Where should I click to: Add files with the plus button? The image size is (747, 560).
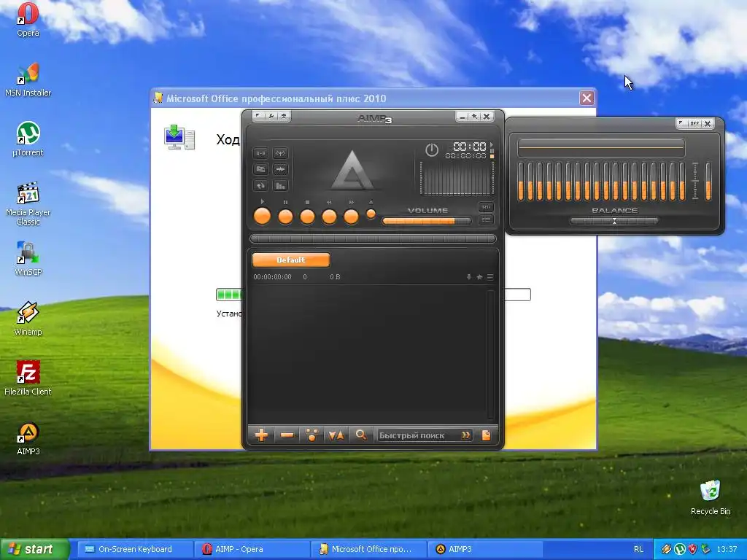pos(262,435)
